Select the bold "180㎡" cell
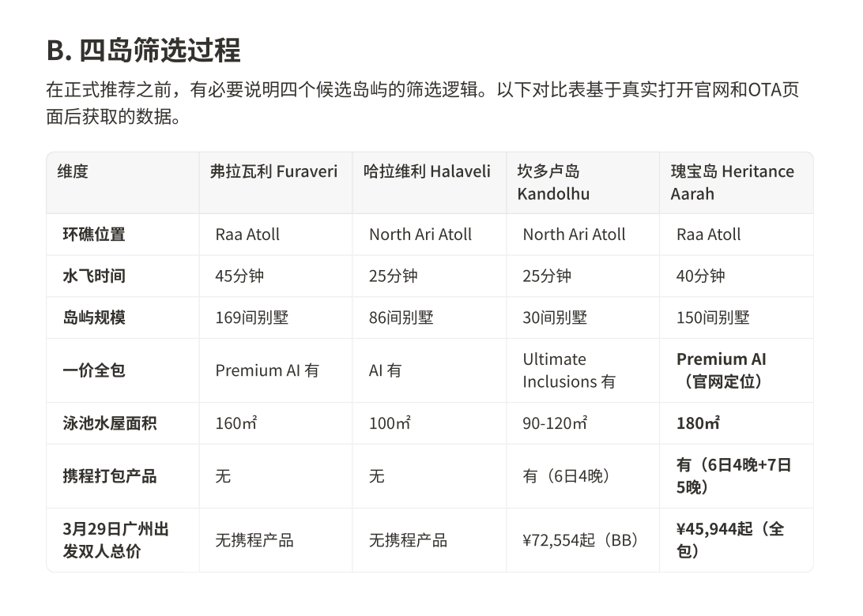Viewport: 863px width, 616px height. pos(698,423)
